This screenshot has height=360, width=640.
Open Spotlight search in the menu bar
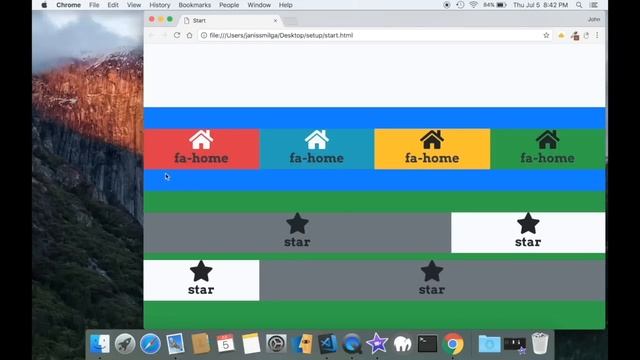[579, 5]
